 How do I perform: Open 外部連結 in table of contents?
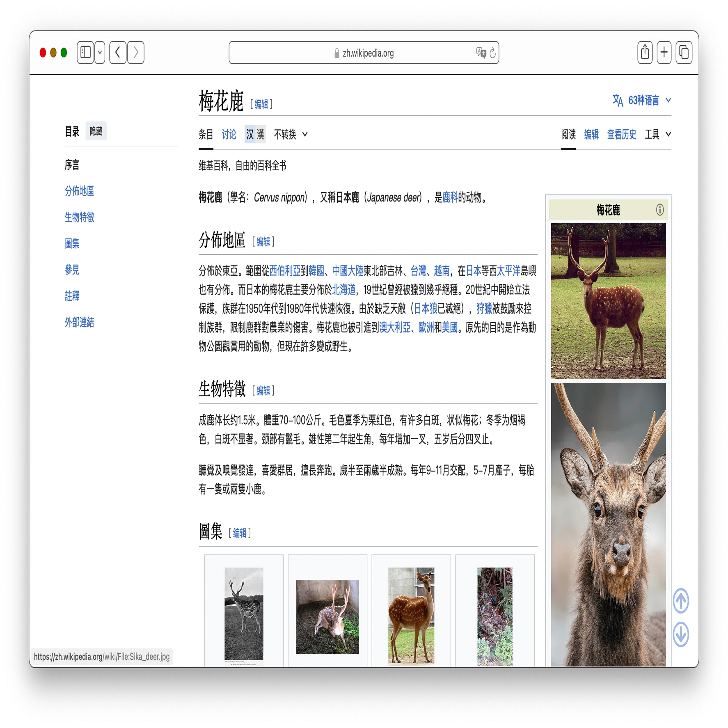click(x=79, y=322)
